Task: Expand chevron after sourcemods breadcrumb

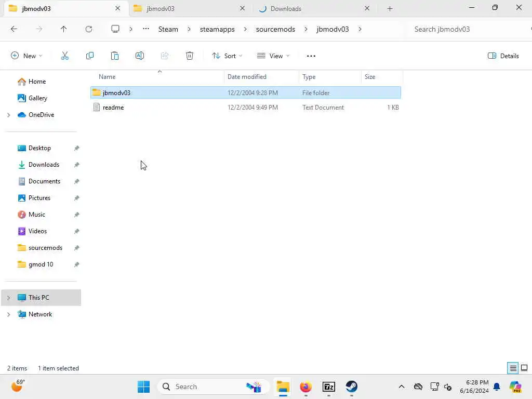Action: (306, 29)
